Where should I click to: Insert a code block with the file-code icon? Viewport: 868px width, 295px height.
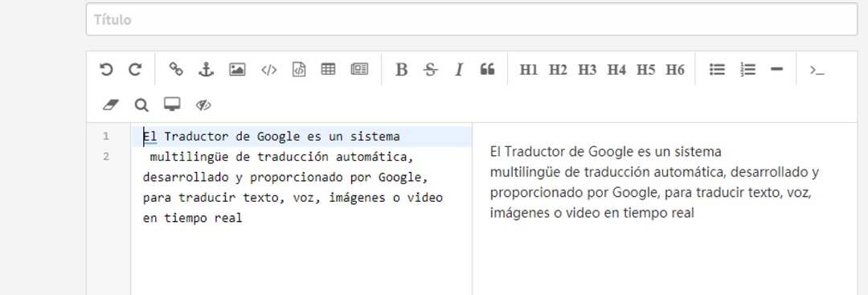click(299, 70)
